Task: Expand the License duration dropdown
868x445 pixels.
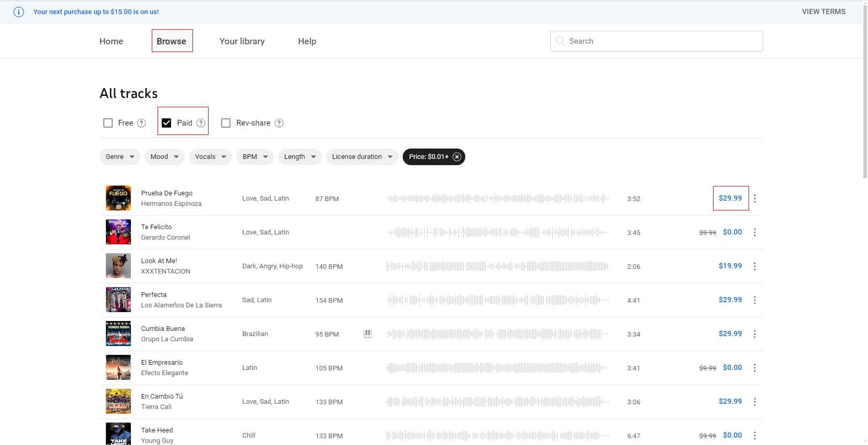Action: 362,157
